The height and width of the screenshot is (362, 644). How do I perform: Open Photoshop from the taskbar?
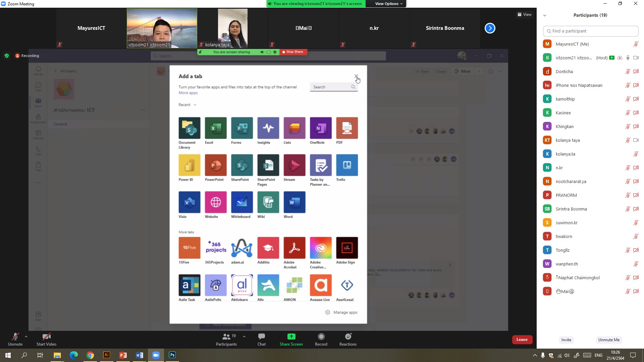(172, 355)
